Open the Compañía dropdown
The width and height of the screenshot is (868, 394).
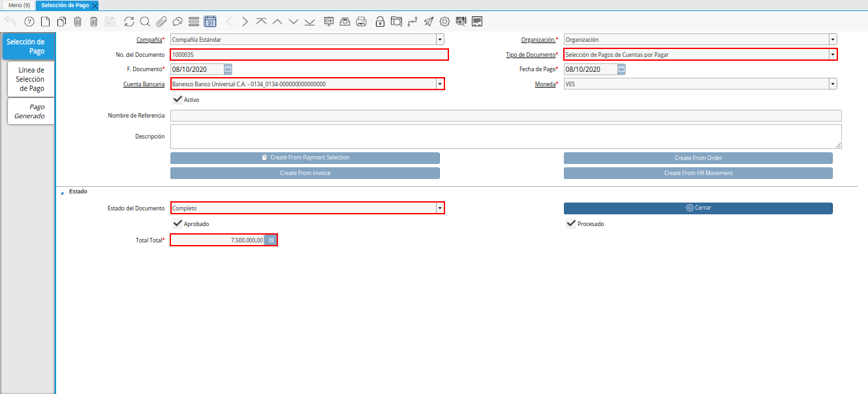(440, 39)
